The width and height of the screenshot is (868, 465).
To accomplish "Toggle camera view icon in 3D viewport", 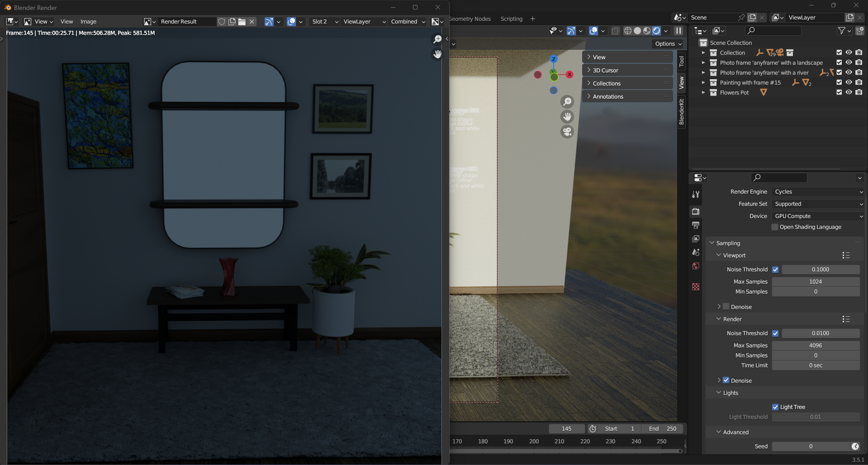I will click(567, 132).
